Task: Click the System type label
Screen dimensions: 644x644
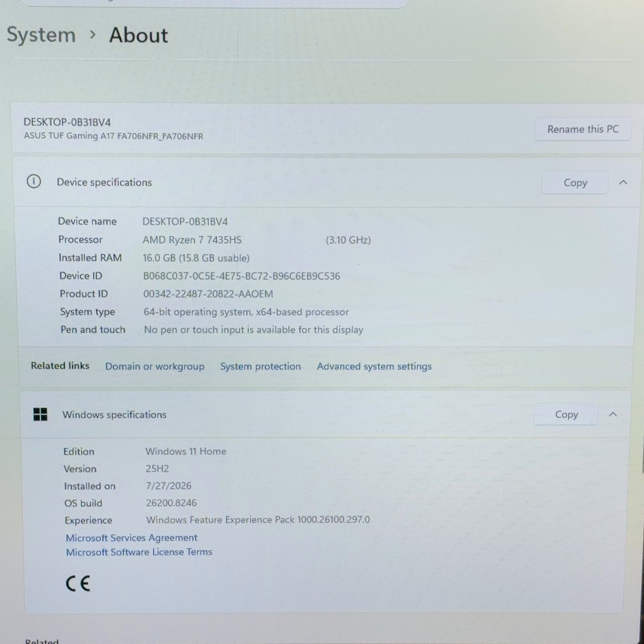Action: [x=88, y=312]
